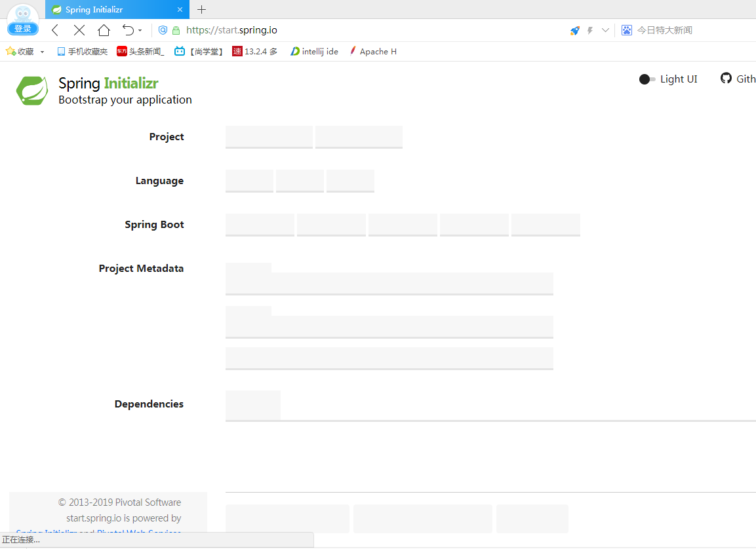Click the Language section label
This screenshot has height=549, width=756.
[x=159, y=181]
